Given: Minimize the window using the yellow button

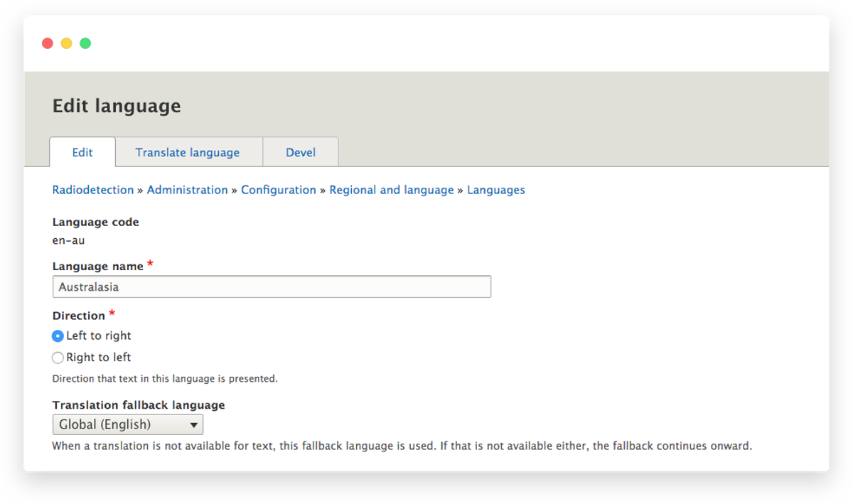Looking at the screenshot, I should [x=66, y=43].
